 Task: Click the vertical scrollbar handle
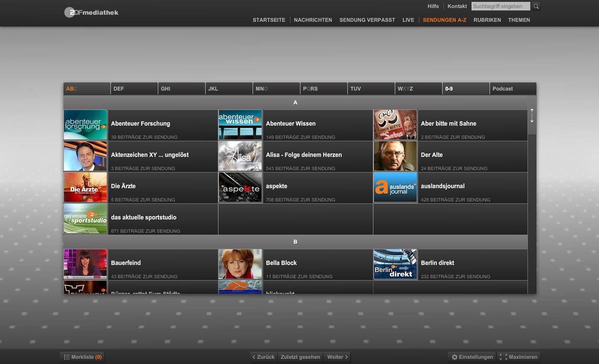pos(532,115)
